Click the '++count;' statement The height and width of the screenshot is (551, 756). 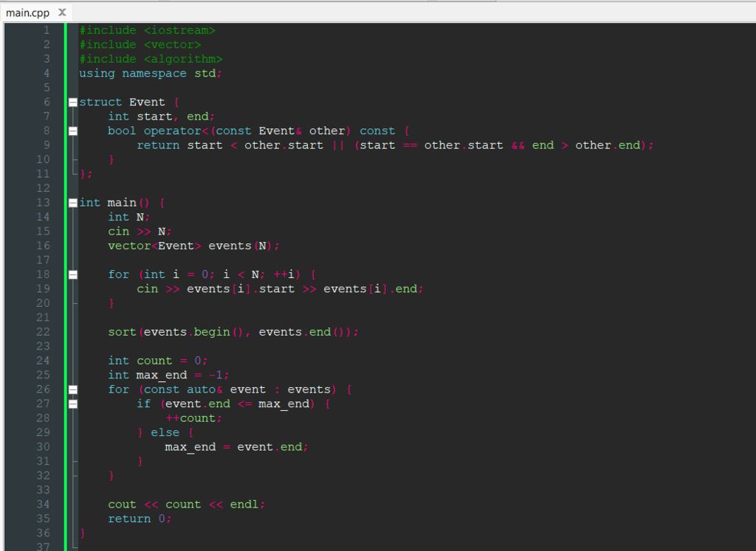point(194,418)
